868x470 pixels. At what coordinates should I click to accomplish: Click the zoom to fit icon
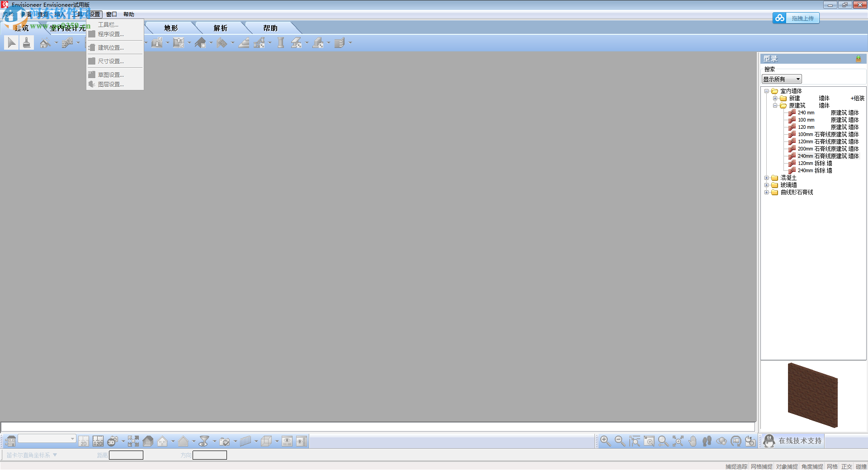point(678,441)
